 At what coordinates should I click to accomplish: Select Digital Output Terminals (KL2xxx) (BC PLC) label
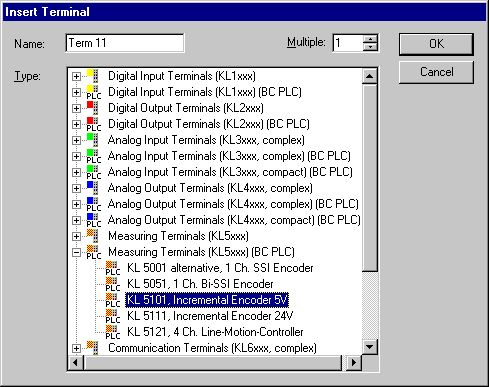209,124
